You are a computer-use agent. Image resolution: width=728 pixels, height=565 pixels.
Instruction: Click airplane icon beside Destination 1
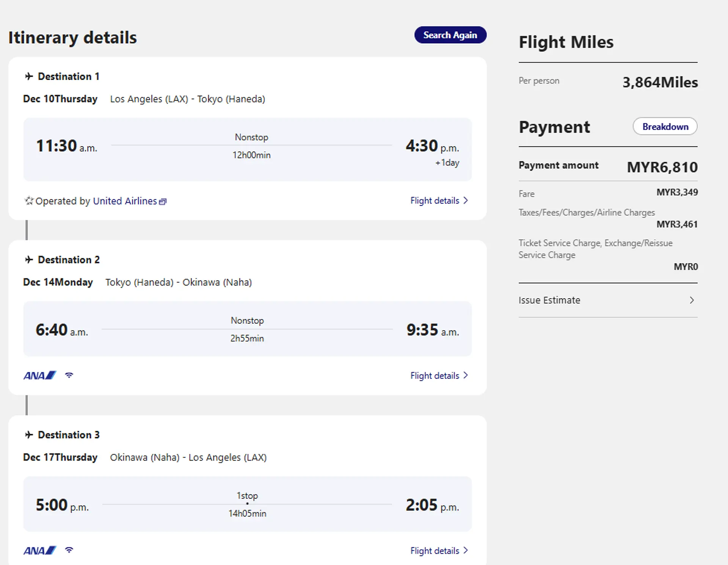point(29,76)
